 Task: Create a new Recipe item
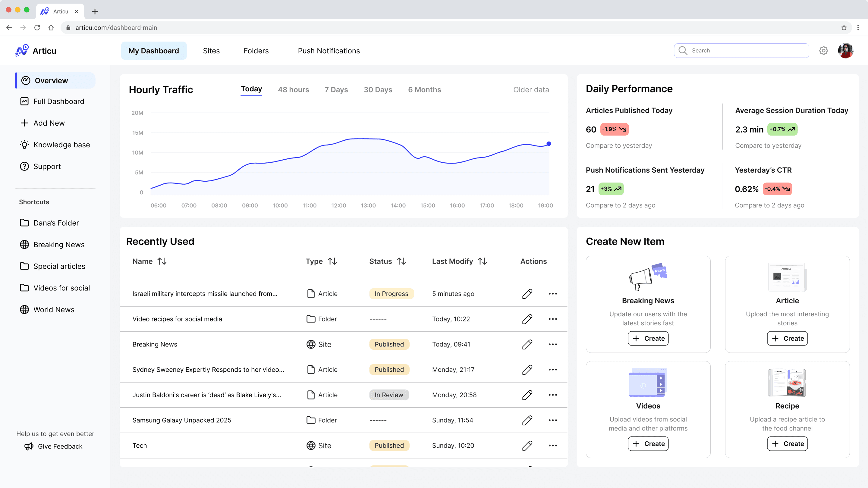787,444
